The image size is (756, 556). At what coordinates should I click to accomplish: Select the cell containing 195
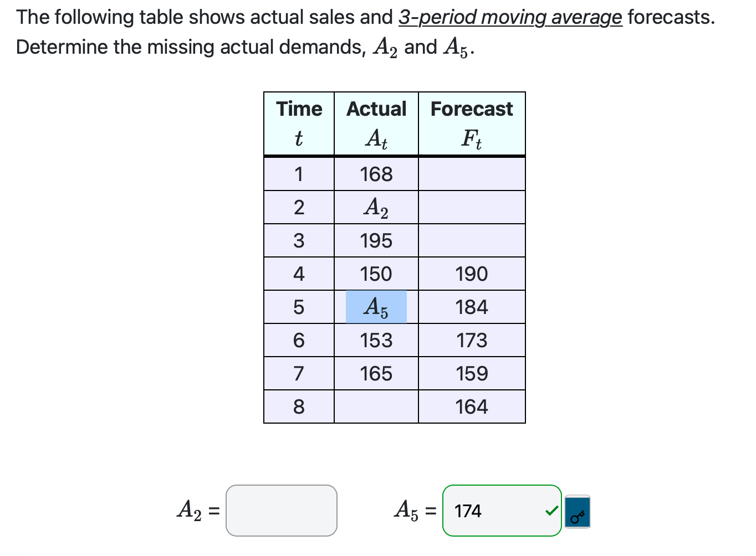(376, 240)
